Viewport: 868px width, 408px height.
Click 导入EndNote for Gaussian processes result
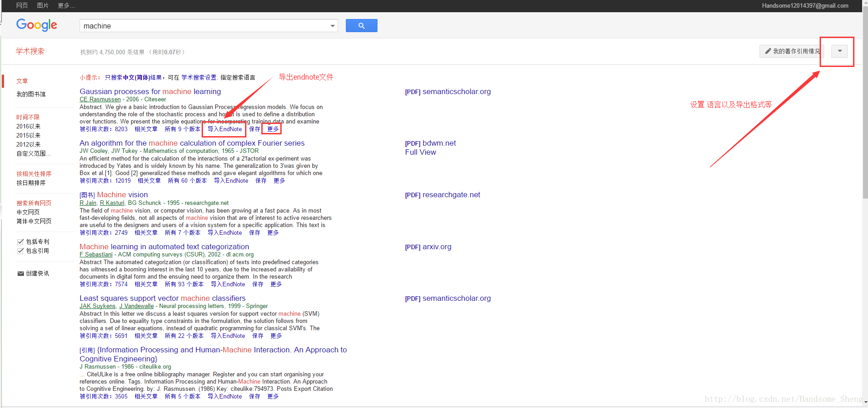click(225, 129)
